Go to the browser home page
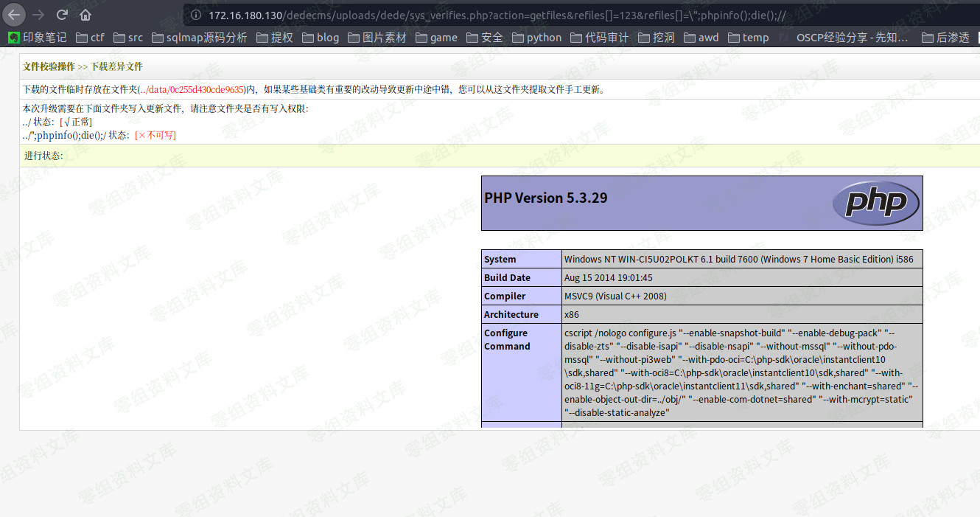The height and width of the screenshot is (517, 980). click(x=85, y=15)
